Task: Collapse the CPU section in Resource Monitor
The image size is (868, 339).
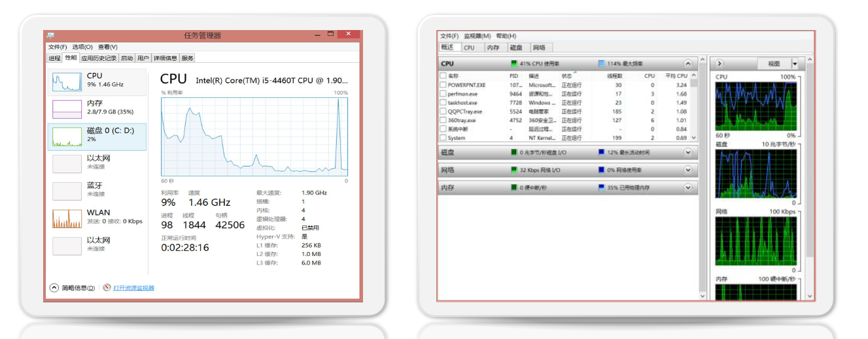Action: [687, 63]
